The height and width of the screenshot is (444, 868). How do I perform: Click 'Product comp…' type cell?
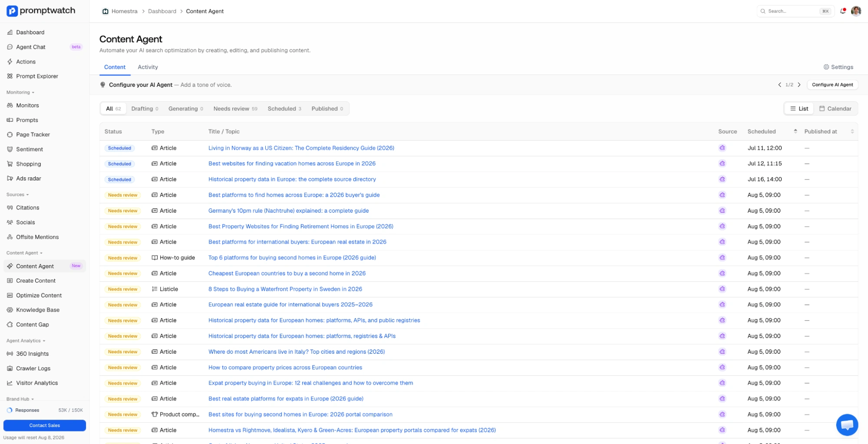(175, 414)
